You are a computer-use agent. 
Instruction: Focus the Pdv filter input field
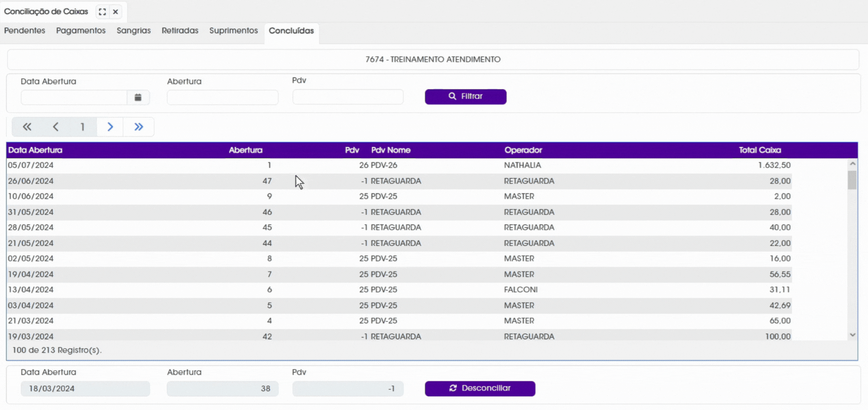point(348,97)
